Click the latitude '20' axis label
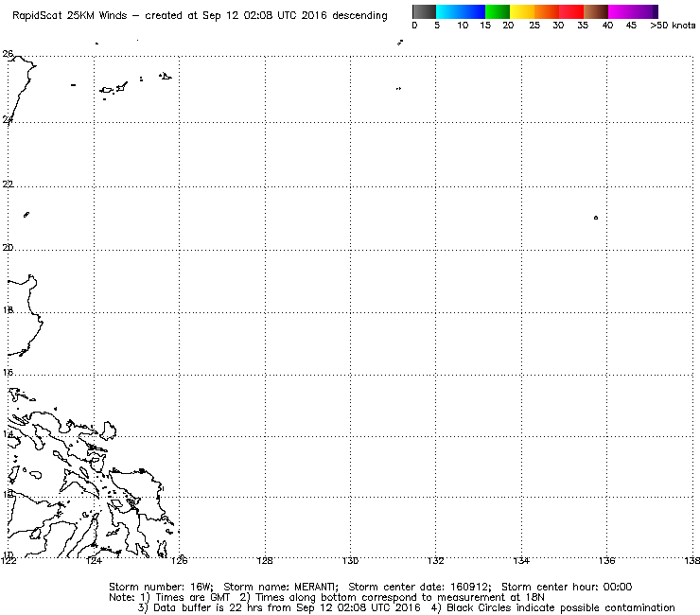This screenshot has height=615, width=700. tap(8, 247)
